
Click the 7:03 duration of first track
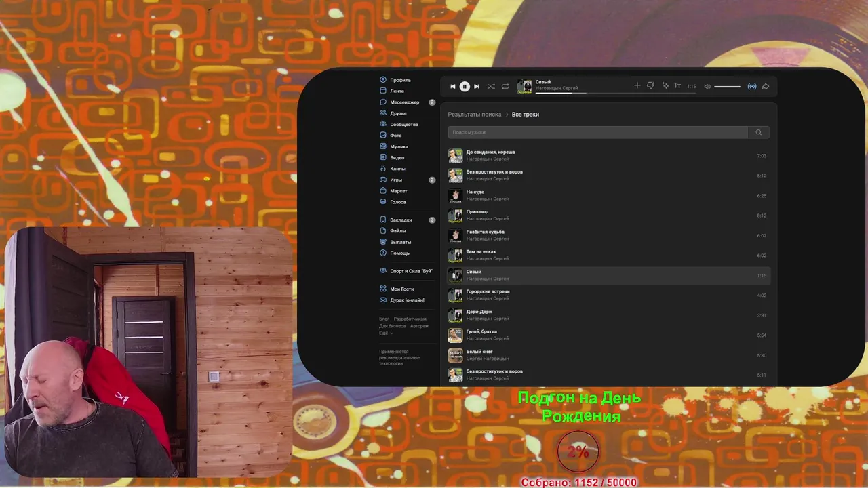(x=762, y=156)
